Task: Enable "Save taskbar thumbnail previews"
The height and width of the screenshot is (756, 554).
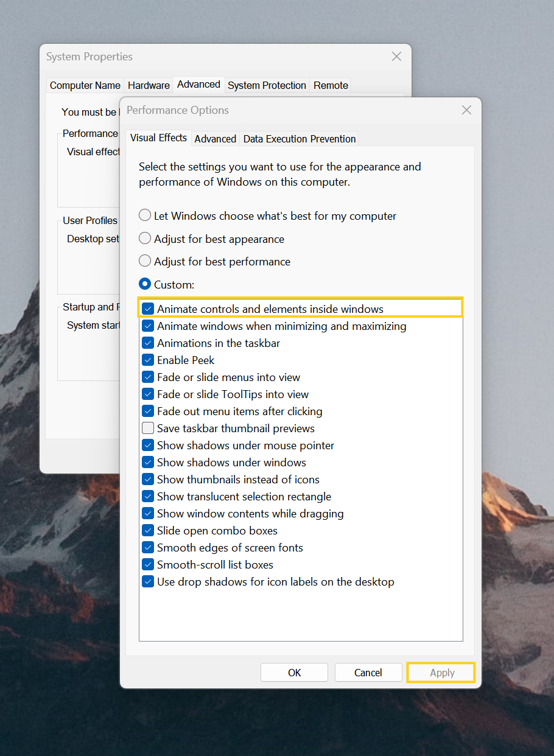Action: pyautogui.click(x=147, y=428)
